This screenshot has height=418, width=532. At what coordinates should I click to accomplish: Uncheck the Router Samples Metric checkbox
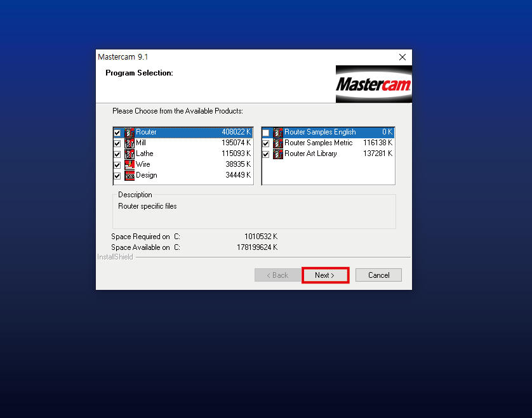click(x=265, y=143)
